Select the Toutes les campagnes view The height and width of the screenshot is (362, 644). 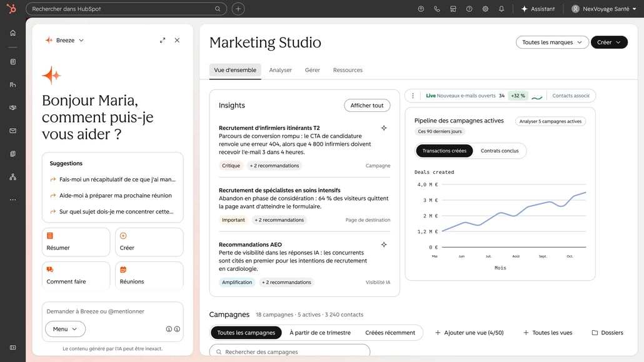point(246,333)
